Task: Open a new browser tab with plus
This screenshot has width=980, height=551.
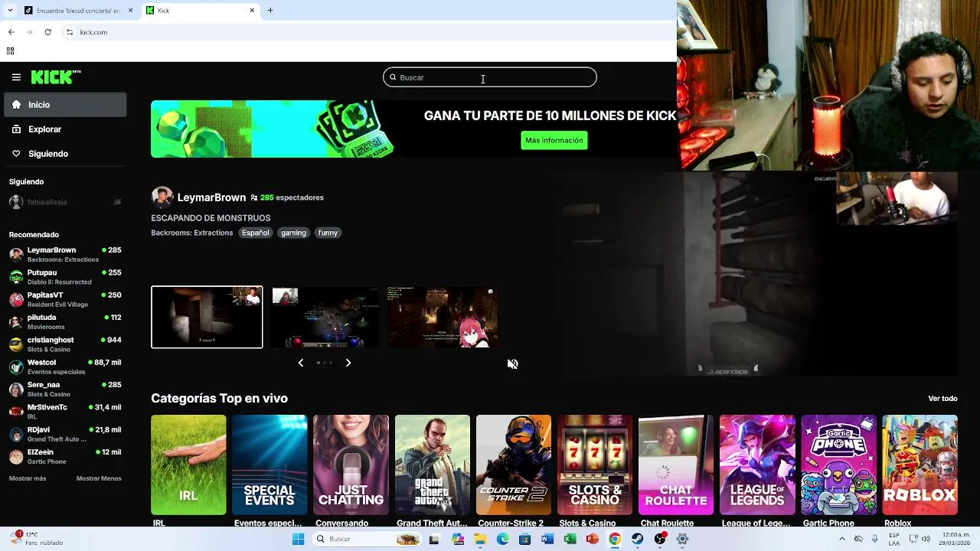Action: (x=270, y=10)
